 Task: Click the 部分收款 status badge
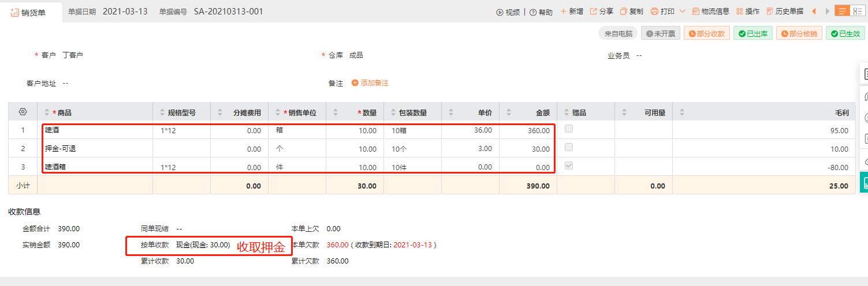(x=706, y=33)
